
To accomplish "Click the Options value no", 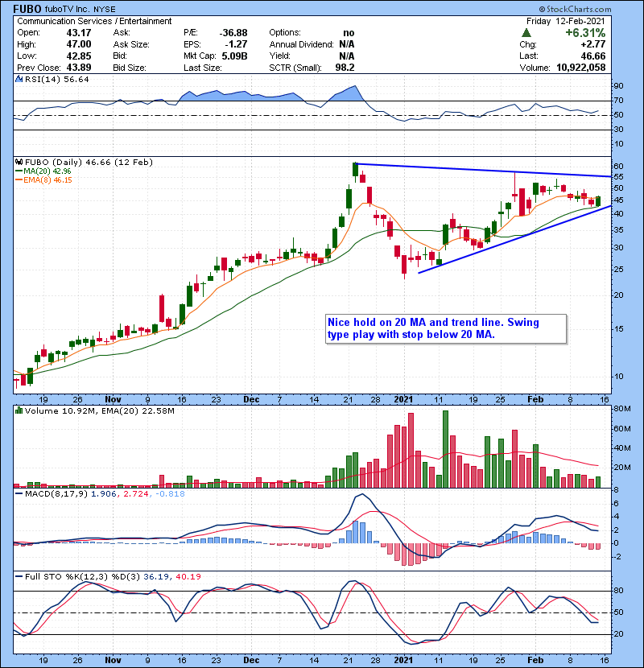I will [349, 33].
